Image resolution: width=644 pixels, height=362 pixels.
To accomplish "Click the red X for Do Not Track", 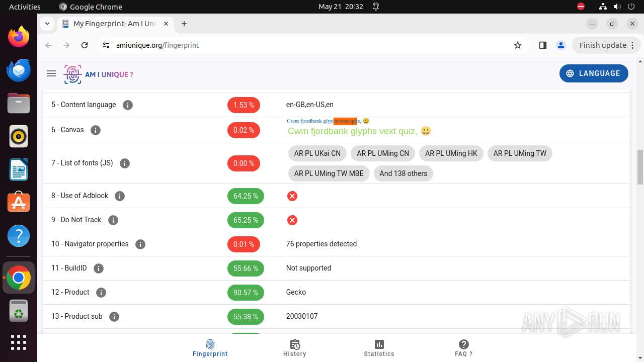I will pos(292,220).
